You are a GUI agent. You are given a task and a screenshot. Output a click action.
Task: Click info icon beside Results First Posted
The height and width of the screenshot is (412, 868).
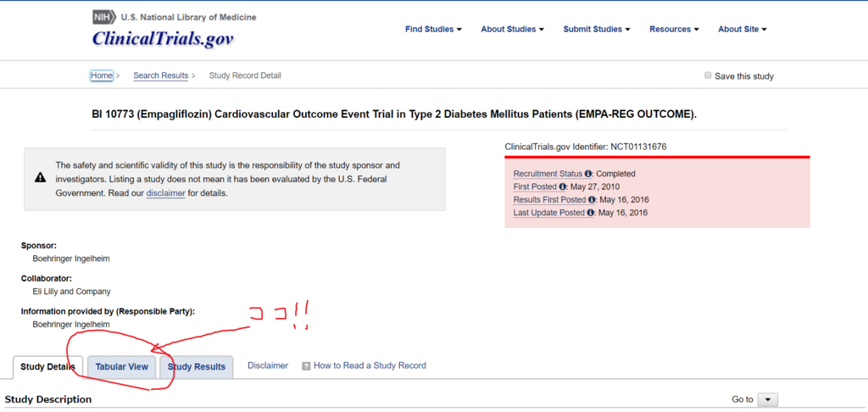click(x=592, y=199)
